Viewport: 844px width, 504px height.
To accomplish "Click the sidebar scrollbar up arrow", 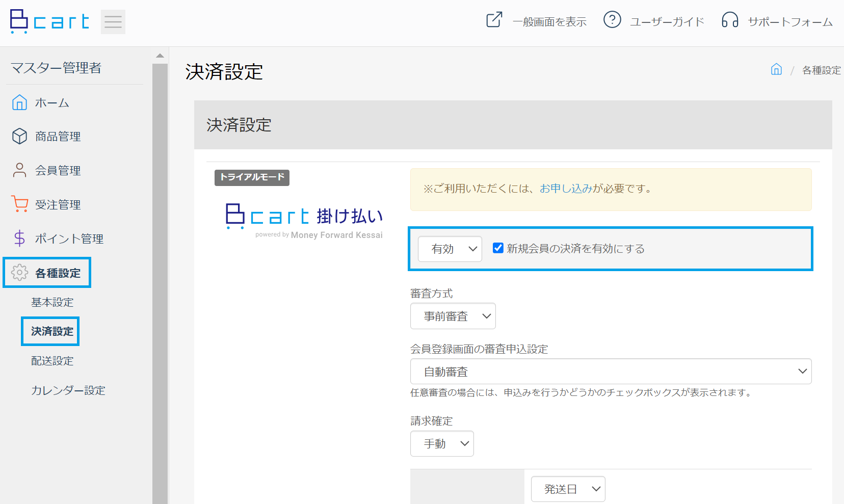I will point(160,55).
